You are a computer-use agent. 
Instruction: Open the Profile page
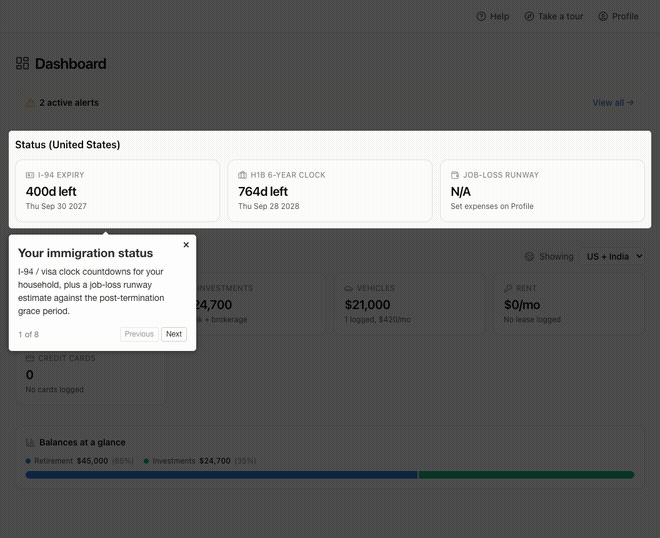click(618, 16)
